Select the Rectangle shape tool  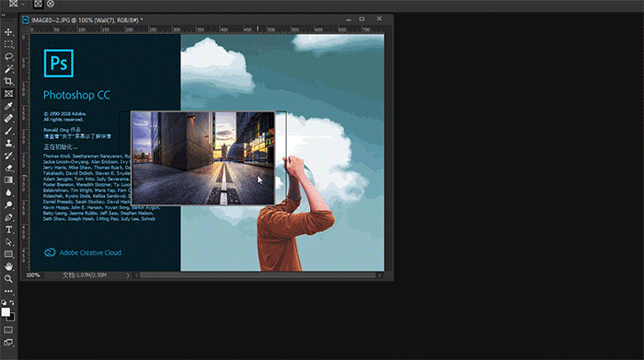(8, 254)
